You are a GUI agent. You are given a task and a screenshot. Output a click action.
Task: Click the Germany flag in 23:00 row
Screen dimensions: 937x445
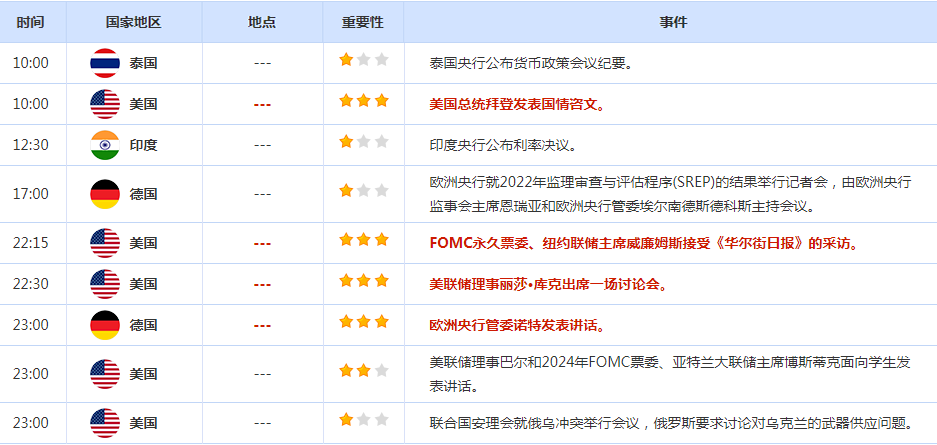coord(105,325)
